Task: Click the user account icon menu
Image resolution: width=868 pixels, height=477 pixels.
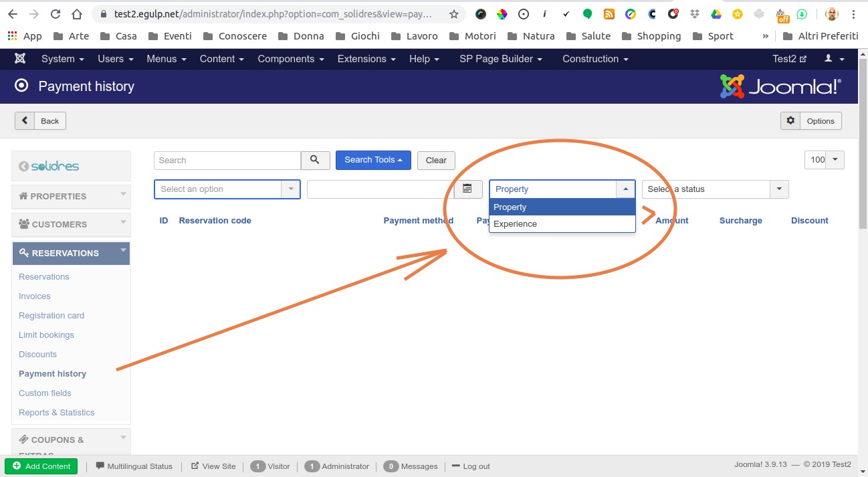Action: pos(834,59)
